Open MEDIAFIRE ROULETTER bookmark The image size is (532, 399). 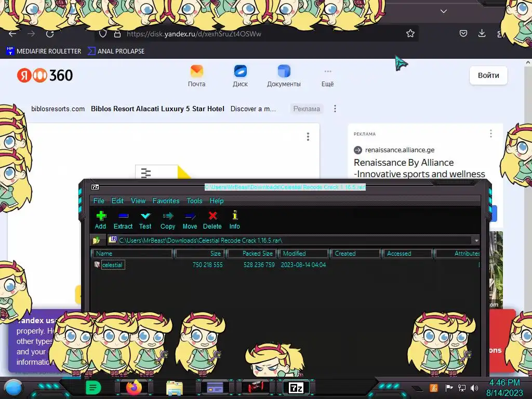coord(44,51)
